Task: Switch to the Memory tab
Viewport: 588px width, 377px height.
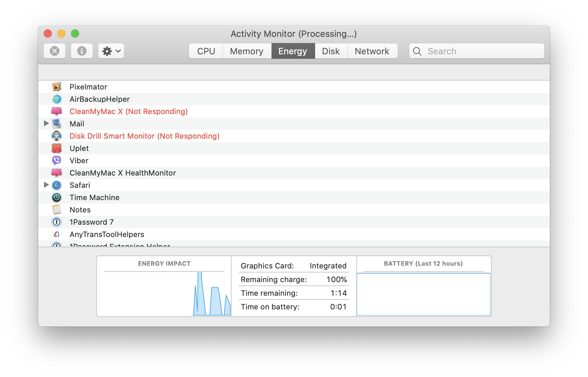Action: pyautogui.click(x=247, y=51)
